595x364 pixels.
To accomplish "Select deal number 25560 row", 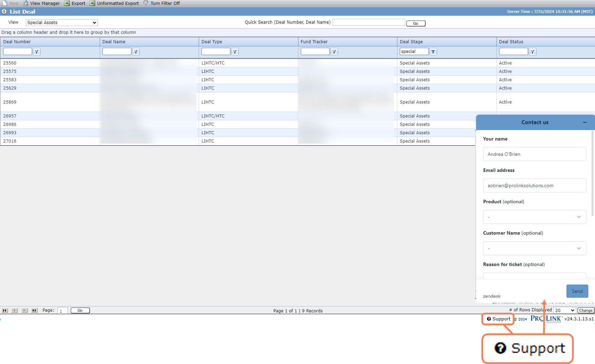I will (x=297, y=63).
